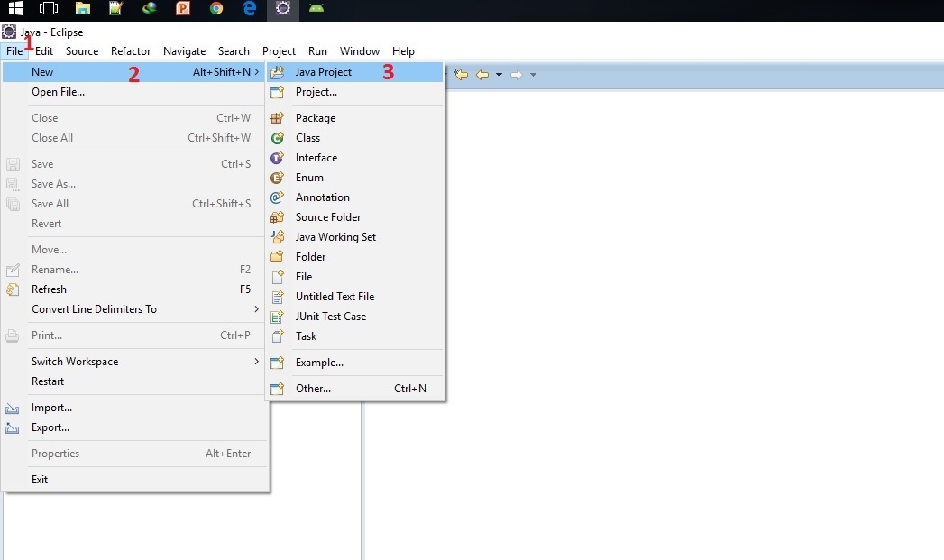Select Java Project from the New submenu

pos(323,72)
